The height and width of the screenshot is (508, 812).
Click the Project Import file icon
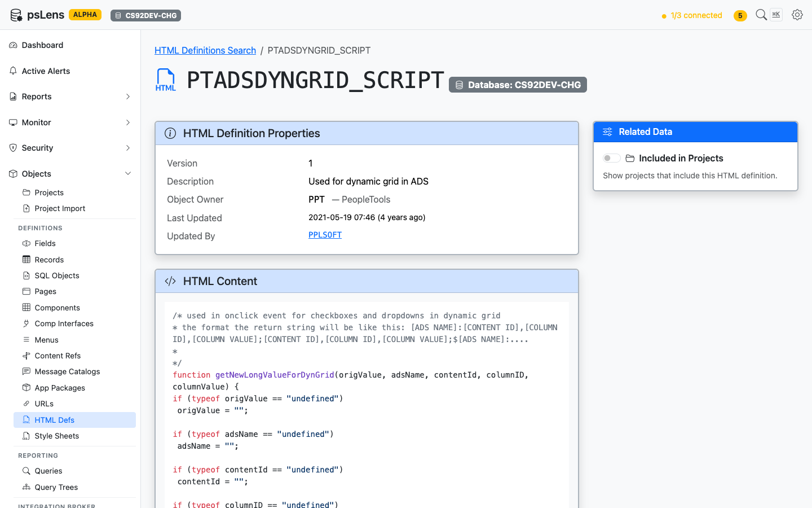[26, 208]
